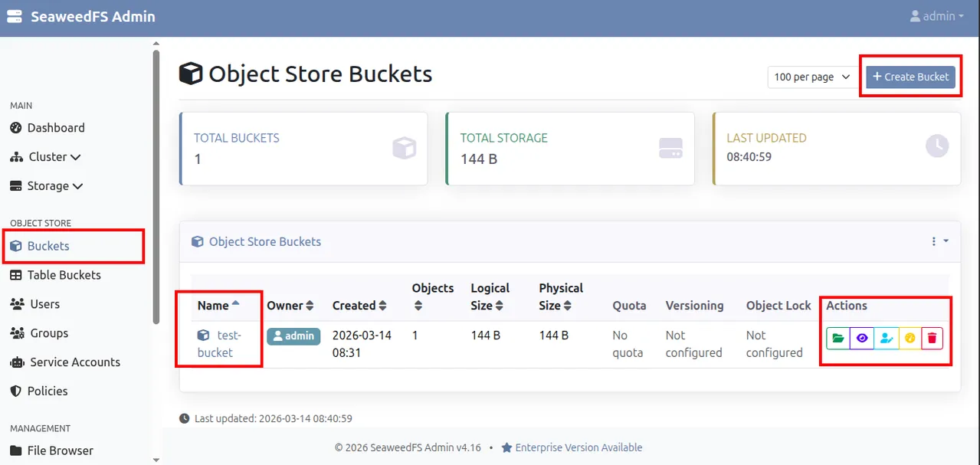Sort by Logical Size column header
Image resolution: width=980 pixels, height=465 pixels.
coord(490,296)
